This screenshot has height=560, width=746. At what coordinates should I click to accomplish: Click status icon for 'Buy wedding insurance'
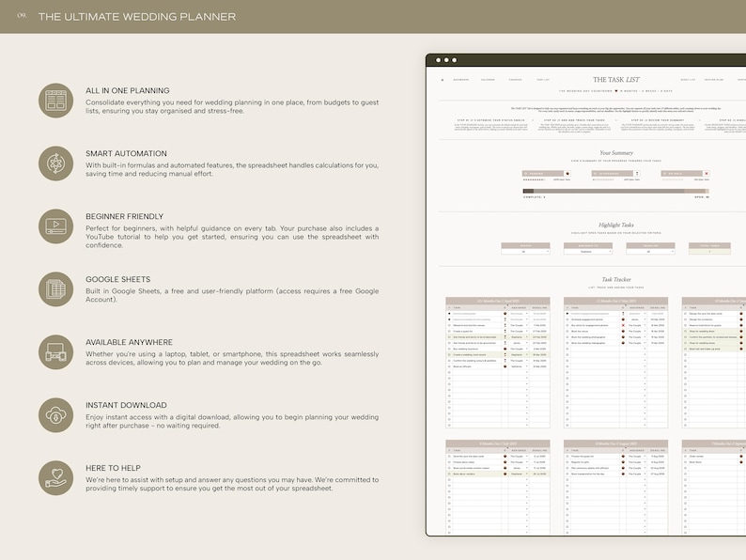tap(505, 349)
